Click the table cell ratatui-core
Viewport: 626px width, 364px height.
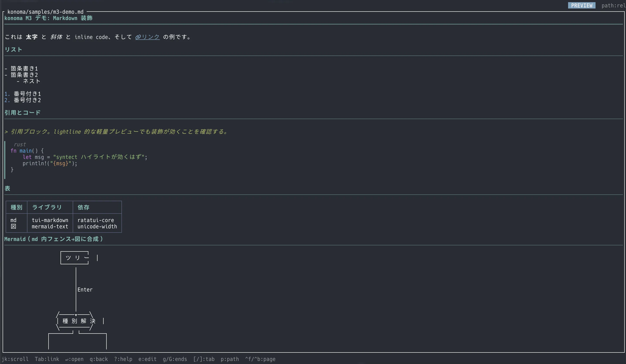pyautogui.click(x=96, y=220)
